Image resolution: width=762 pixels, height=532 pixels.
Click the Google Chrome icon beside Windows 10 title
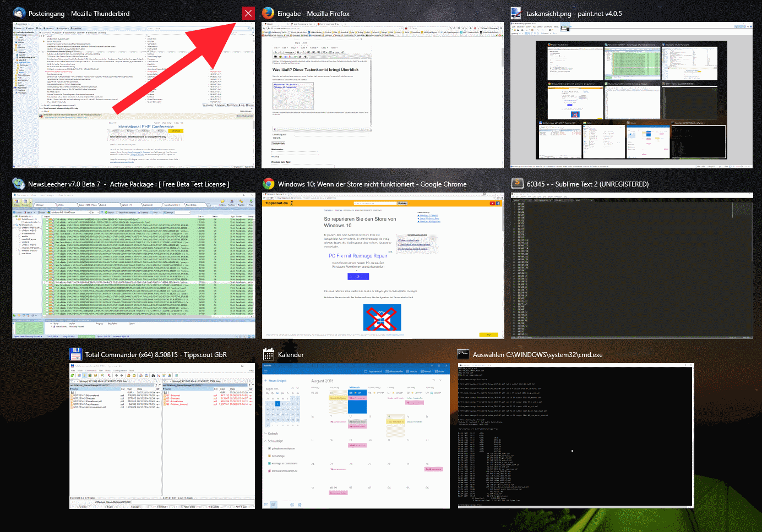tap(268, 184)
